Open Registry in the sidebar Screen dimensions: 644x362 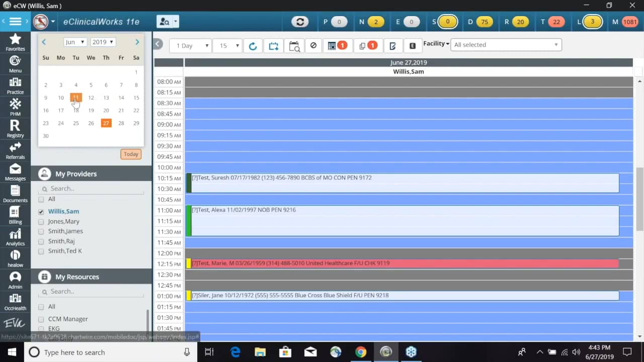point(15,129)
